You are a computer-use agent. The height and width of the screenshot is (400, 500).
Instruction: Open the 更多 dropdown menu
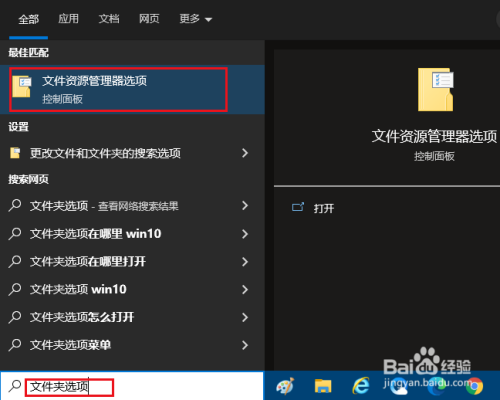[x=196, y=19]
